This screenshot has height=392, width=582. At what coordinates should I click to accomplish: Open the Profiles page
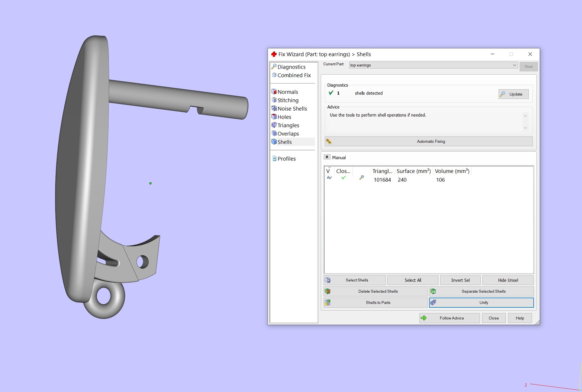[286, 158]
